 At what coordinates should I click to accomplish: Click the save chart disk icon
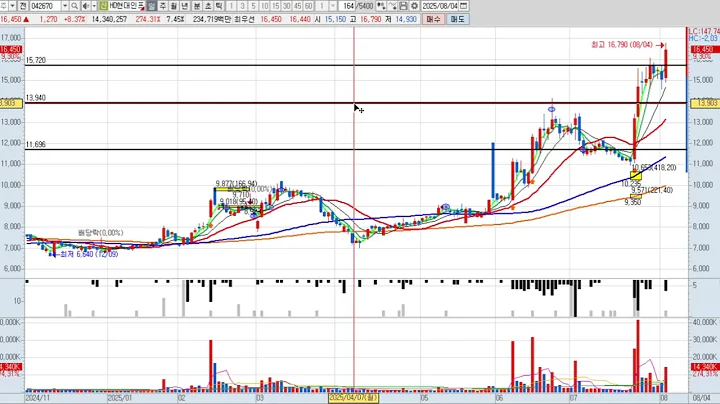tap(403, 6)
